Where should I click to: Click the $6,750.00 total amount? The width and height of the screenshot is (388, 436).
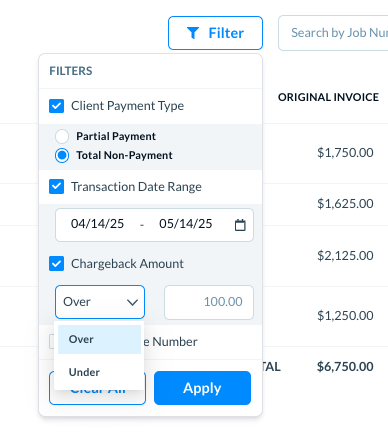tap(345, 367)
